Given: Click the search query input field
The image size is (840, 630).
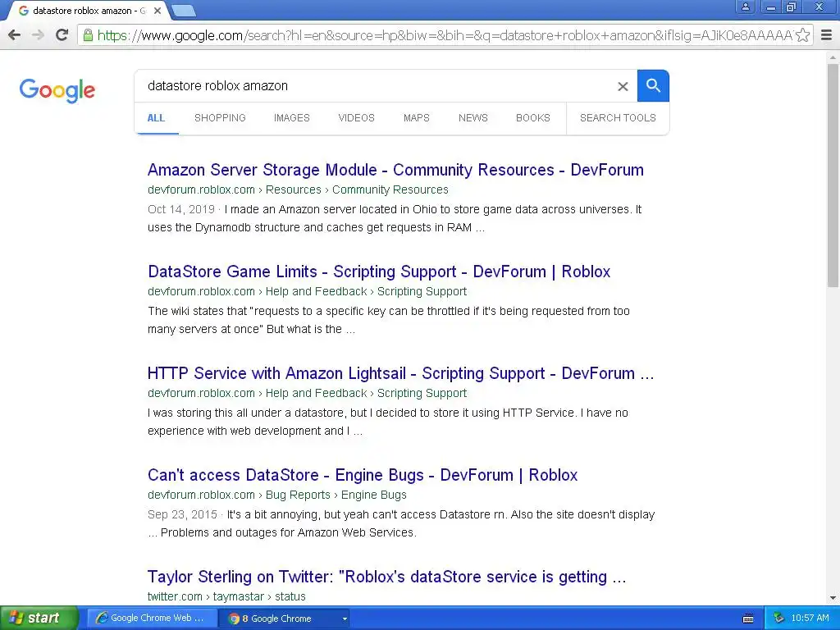Looking at the screenshot, I should click(x=375, y=85).
